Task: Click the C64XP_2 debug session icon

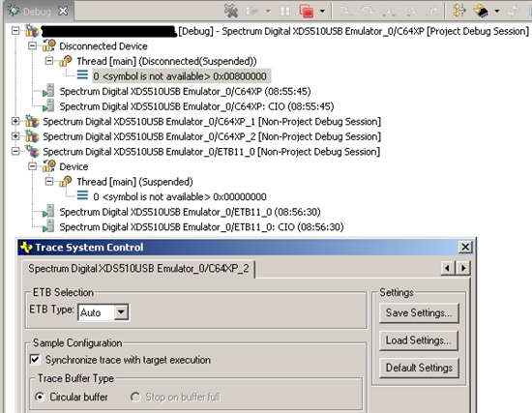Action: point(32,135)
